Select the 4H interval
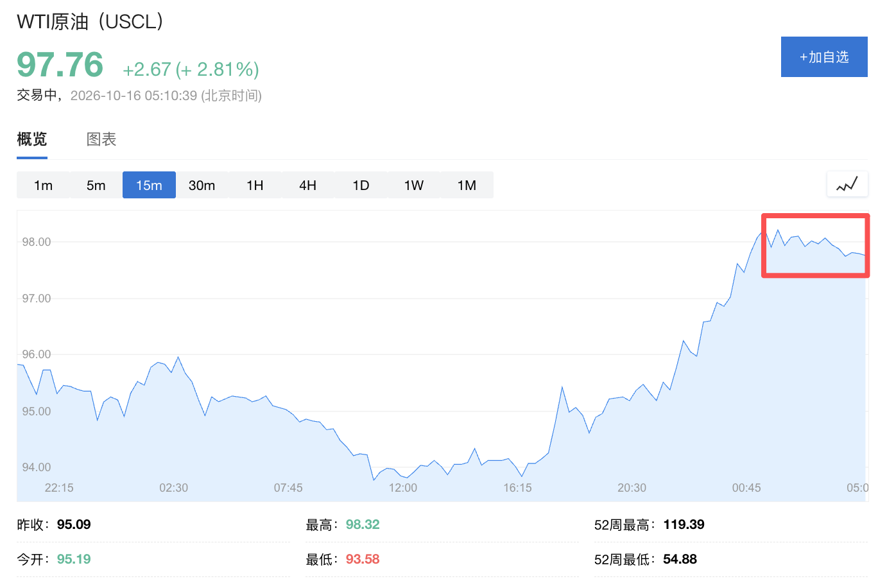887x588 pixels. [x=308, y=185]
